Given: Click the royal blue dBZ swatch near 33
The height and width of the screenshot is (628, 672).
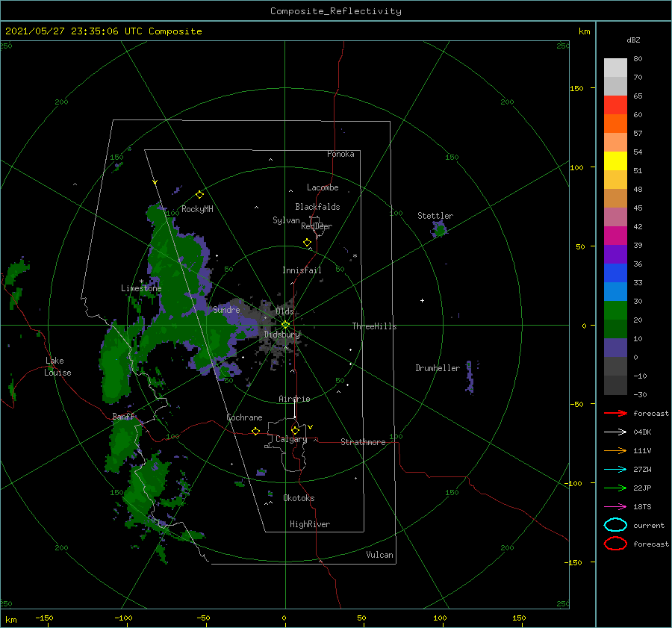Looking at the screenshot, I should 615,273.
